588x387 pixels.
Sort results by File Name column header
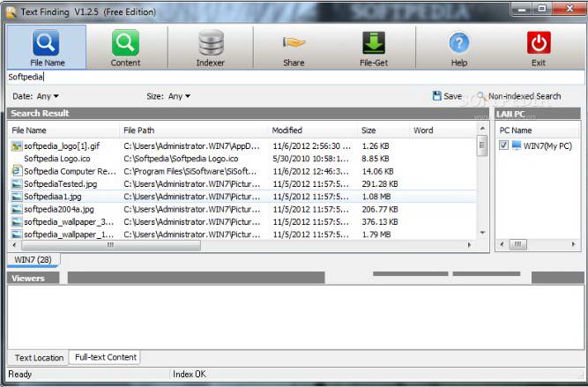(x=63, y=130)
